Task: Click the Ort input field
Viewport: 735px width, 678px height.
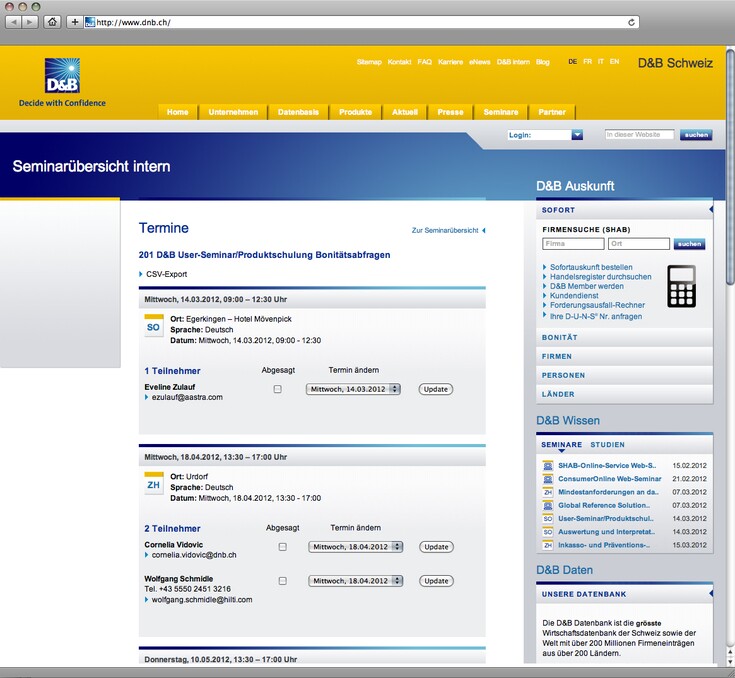Action: coord(638,244)
